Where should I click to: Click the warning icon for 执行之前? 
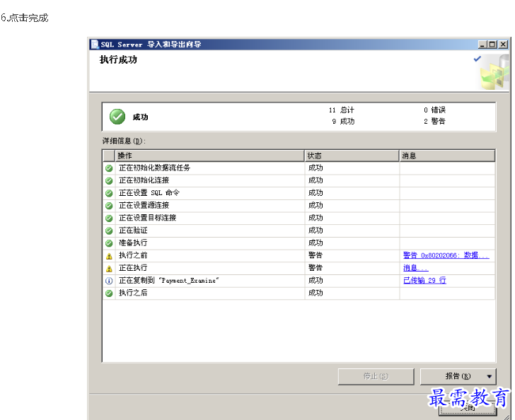pos(109,256)
